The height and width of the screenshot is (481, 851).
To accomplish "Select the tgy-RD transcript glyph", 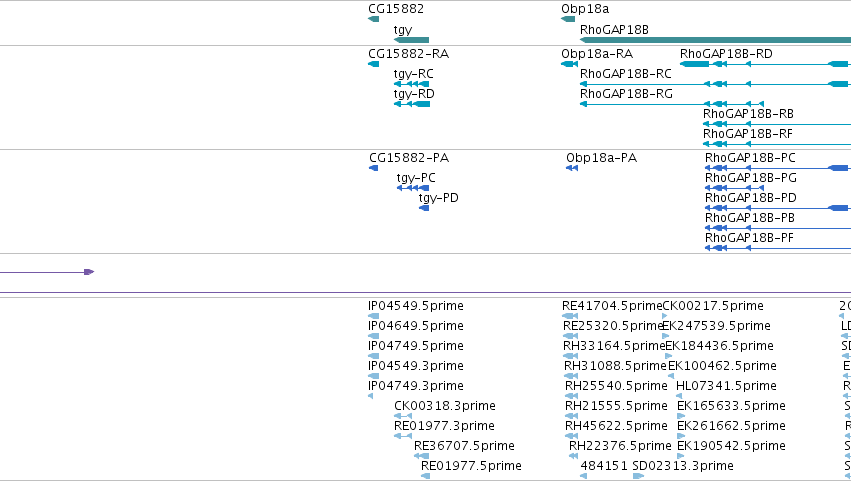I will click(x=412, y=104).
